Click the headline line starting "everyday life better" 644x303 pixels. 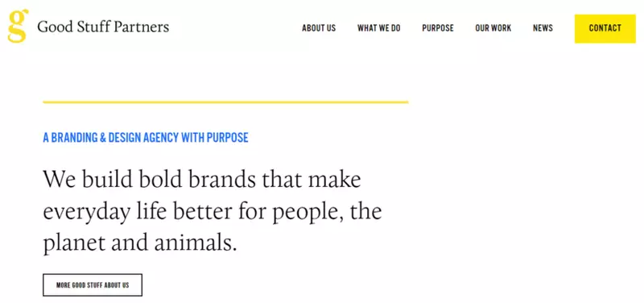[213, 211]
